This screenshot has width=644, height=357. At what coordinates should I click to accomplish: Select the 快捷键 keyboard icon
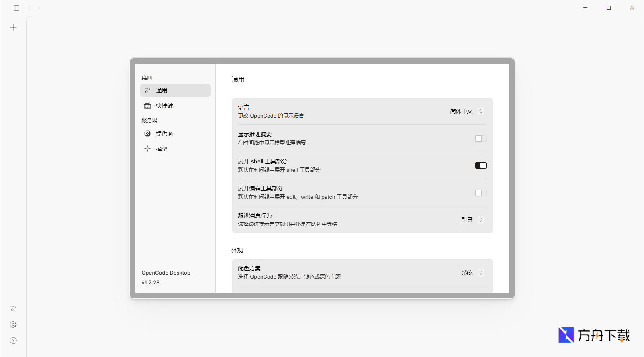[147, 106]
